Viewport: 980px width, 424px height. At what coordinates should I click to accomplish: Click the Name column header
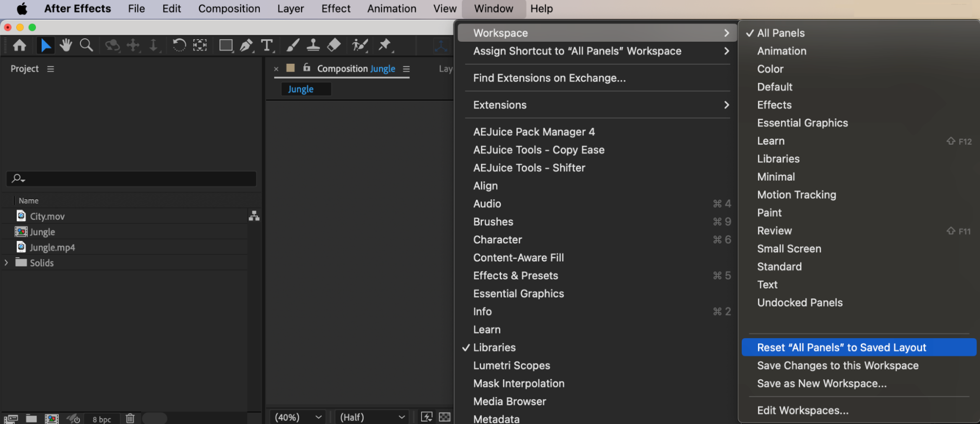coord(28,201)
